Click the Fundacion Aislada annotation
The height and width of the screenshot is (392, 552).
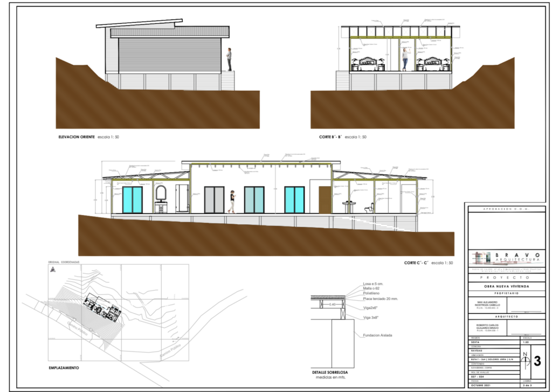pos(377,335)
